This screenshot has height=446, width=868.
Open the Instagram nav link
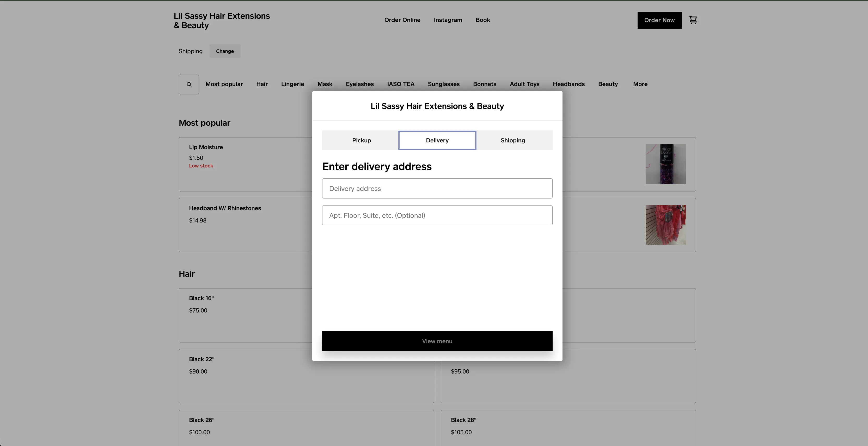[x=448, y=20]
